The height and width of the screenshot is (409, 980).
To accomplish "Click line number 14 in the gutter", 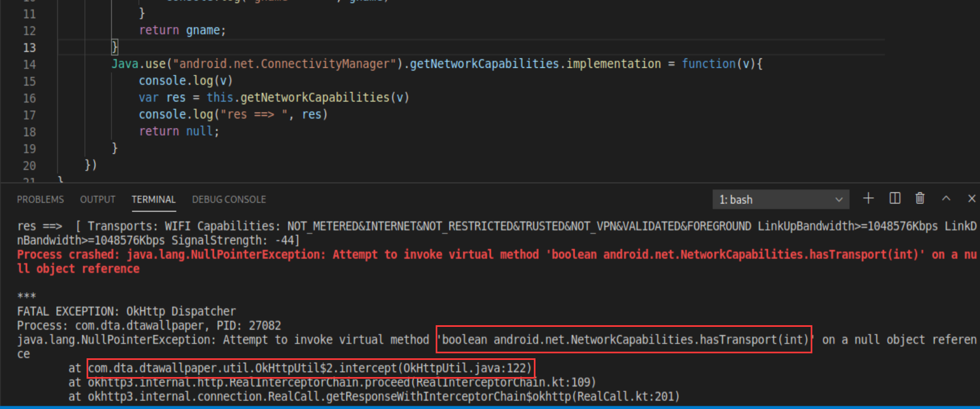I will point(29,64).
